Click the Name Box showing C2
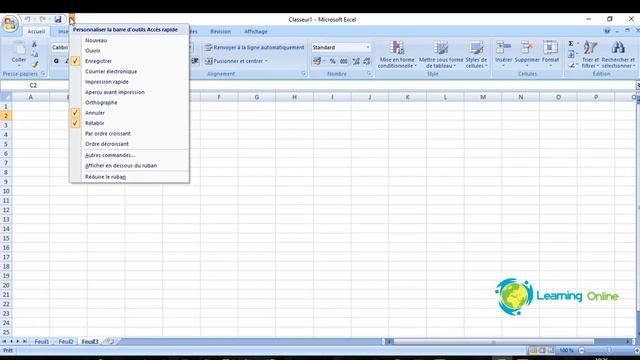This screenshot has width=640, height=360. (33, 85)
